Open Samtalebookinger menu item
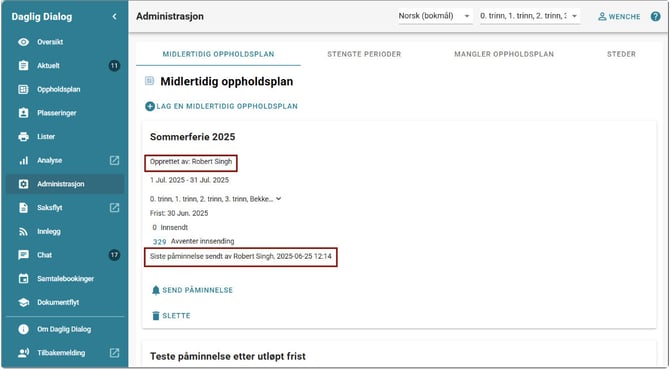670x370 pixels. 65,279
